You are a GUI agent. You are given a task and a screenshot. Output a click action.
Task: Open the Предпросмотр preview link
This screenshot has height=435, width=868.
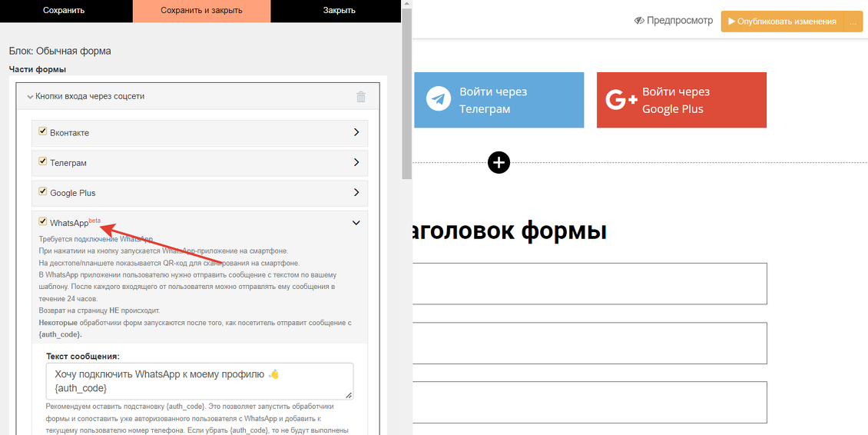coord(674,21)
